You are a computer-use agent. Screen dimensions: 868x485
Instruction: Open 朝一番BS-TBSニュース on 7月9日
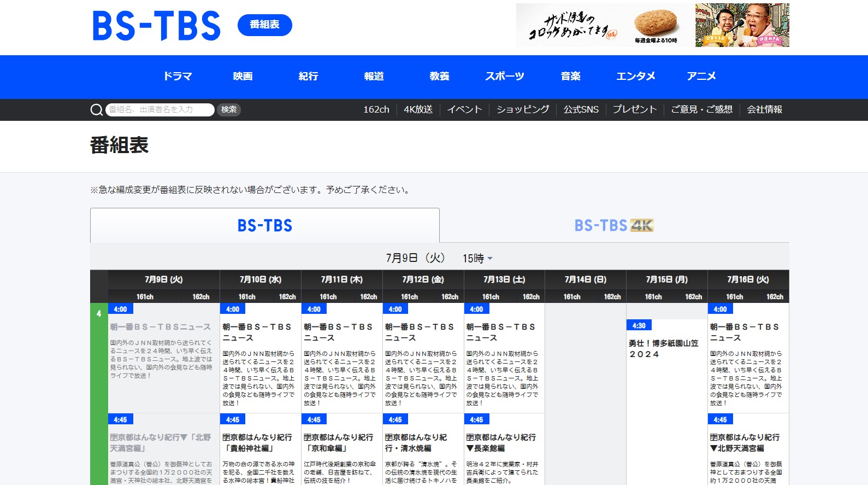pyautogui.click(x=160, y=327)
